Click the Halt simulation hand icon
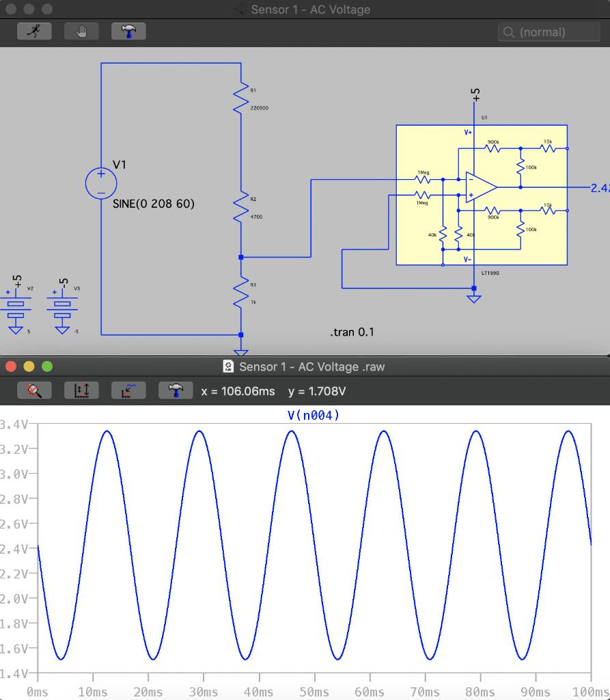Viewport: 610px width, 700px height. tap(81, 31)
